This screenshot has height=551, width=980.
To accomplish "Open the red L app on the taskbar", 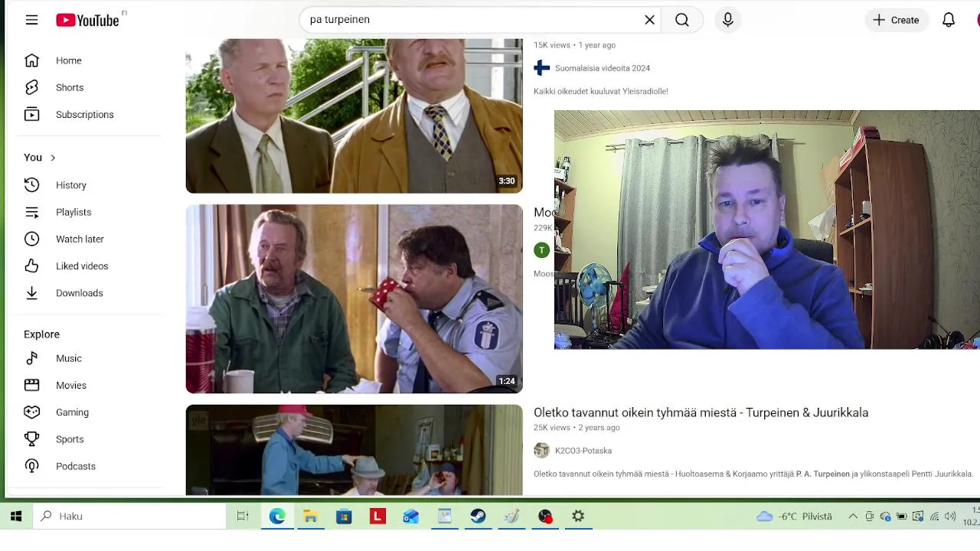I will [377, 517].
